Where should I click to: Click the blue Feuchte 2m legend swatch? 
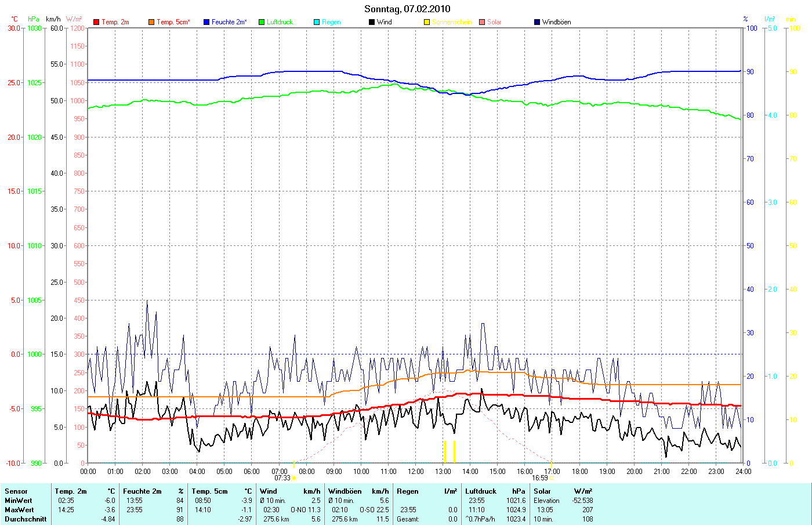[x=206, y=22]
